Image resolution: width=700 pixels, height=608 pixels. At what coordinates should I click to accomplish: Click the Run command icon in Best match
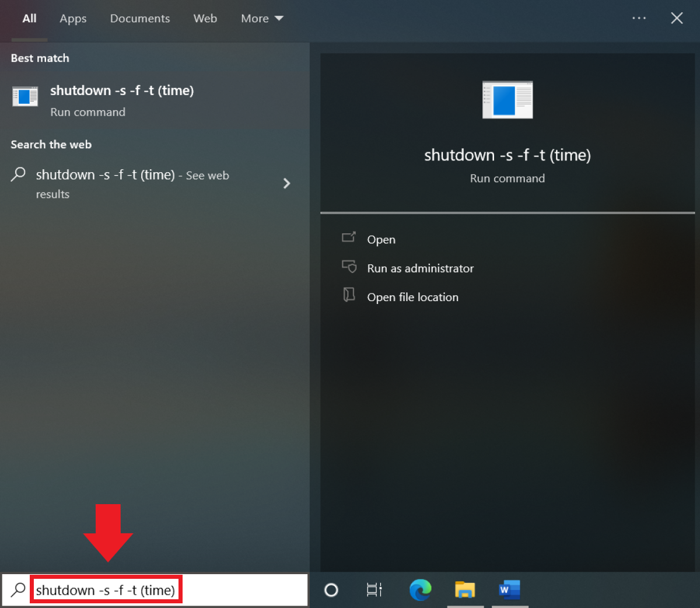[x=25, y=96]
